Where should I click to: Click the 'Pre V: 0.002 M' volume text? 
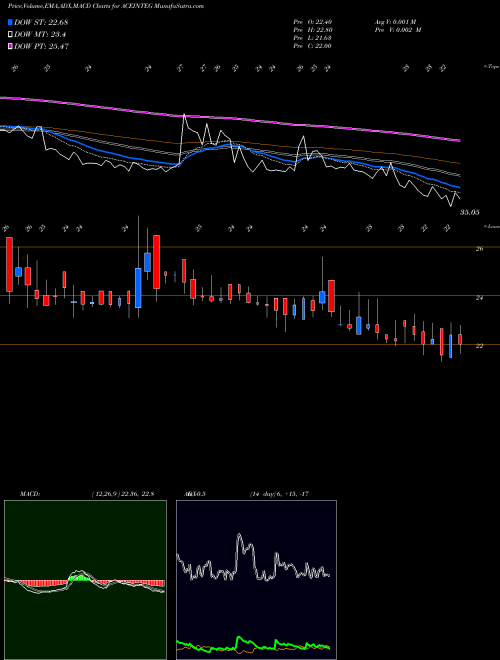point(398,30)
